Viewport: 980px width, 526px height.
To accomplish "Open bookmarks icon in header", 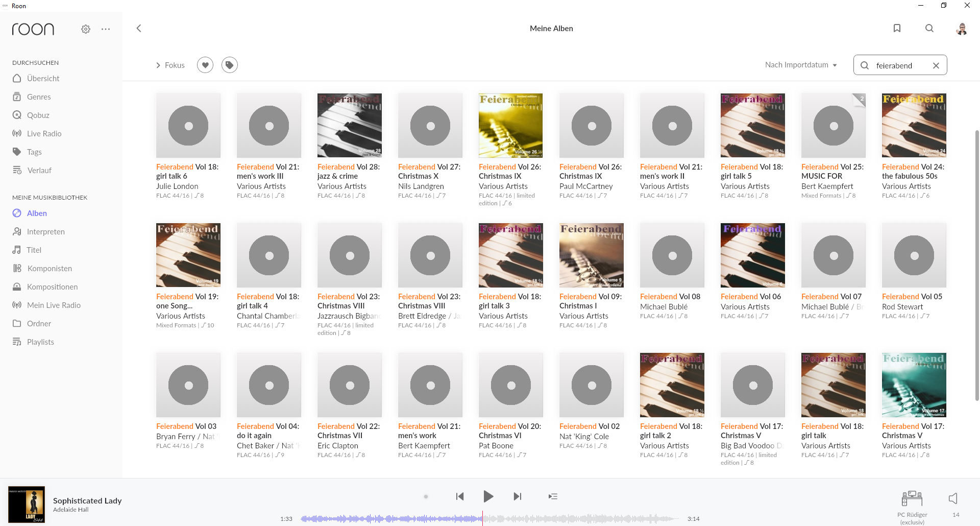I will tap(897, 29).
